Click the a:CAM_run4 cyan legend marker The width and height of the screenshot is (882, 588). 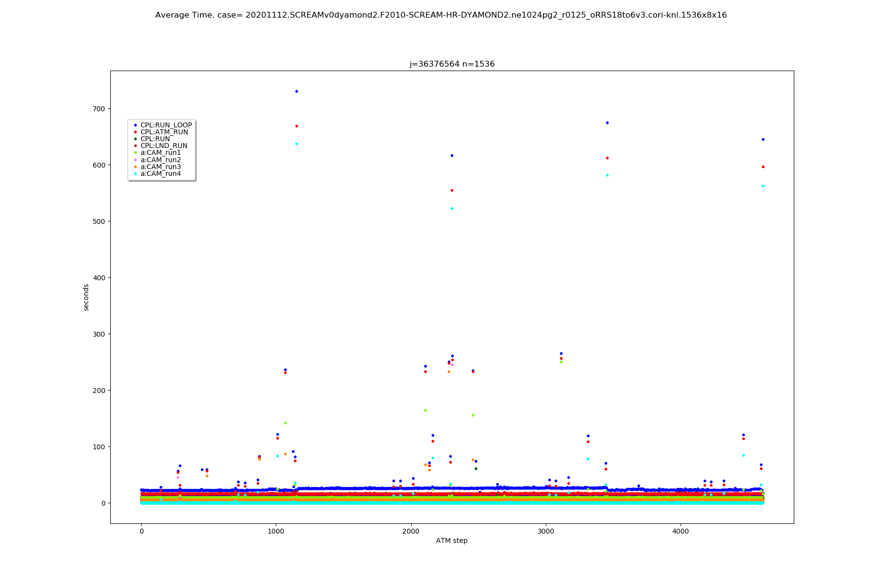(136, 174)
